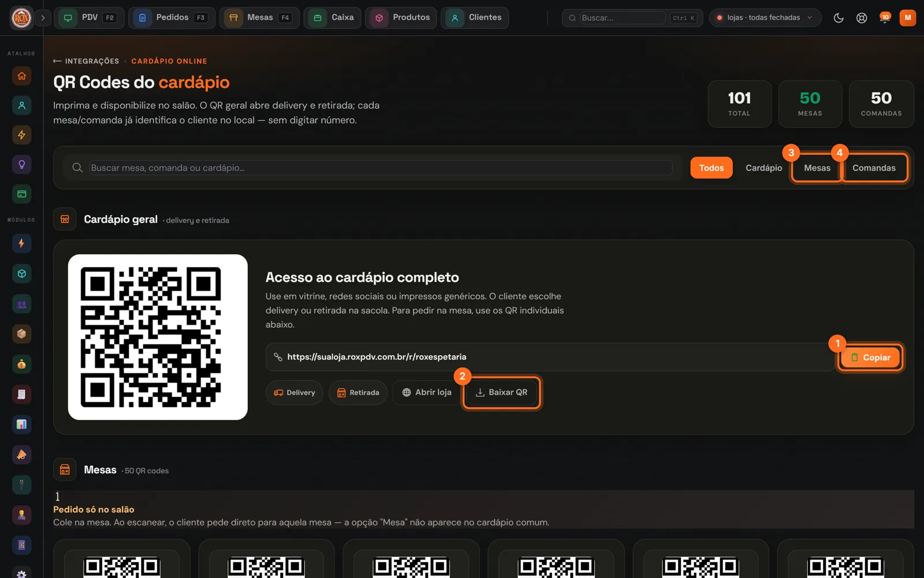
Task: Select the Todos filter
Action: click(x=711, y=168)
